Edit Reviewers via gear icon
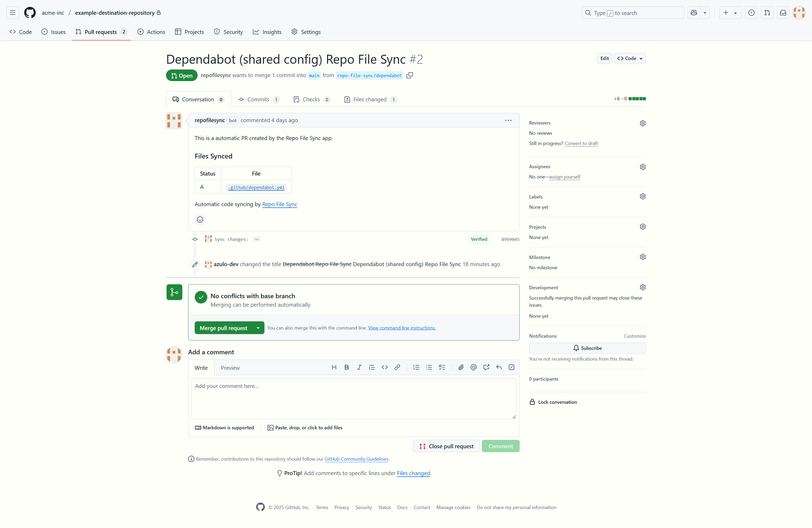 643,123
